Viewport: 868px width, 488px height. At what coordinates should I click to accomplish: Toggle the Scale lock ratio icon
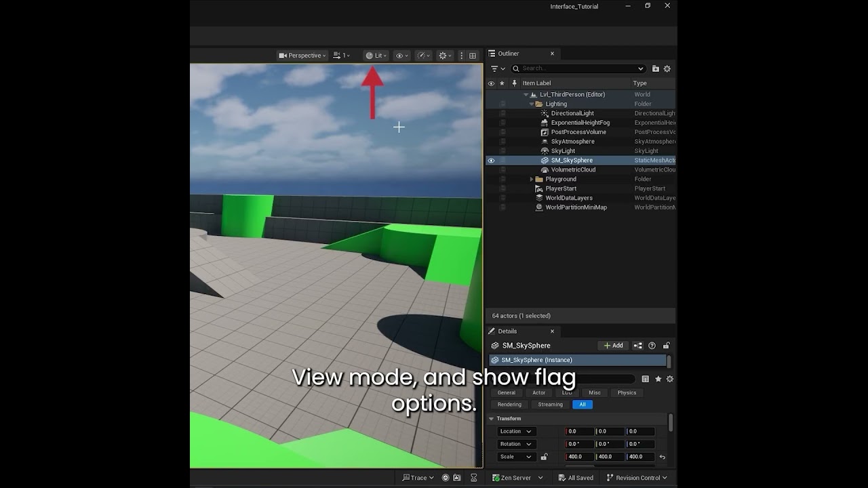(544, 457)
